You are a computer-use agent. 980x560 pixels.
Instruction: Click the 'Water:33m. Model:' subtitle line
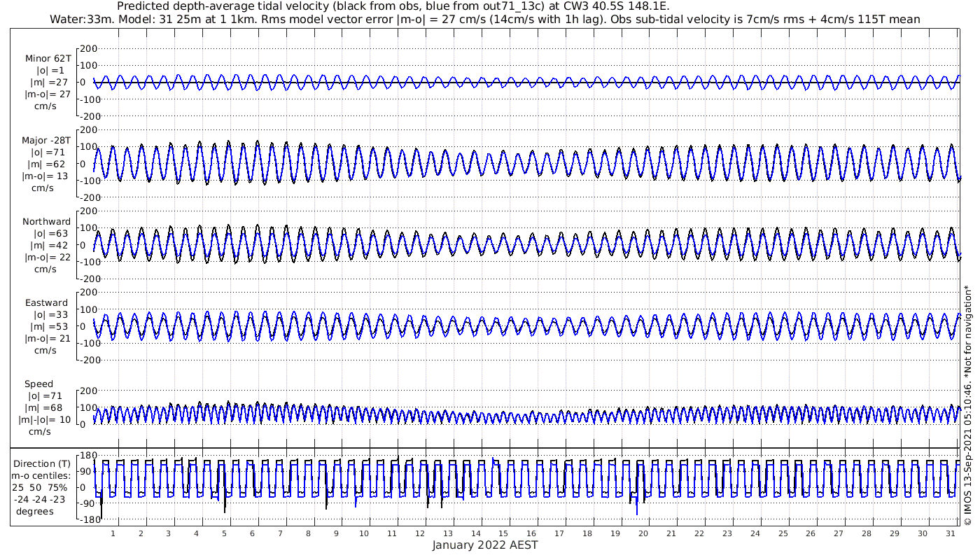tap(485, 19)
